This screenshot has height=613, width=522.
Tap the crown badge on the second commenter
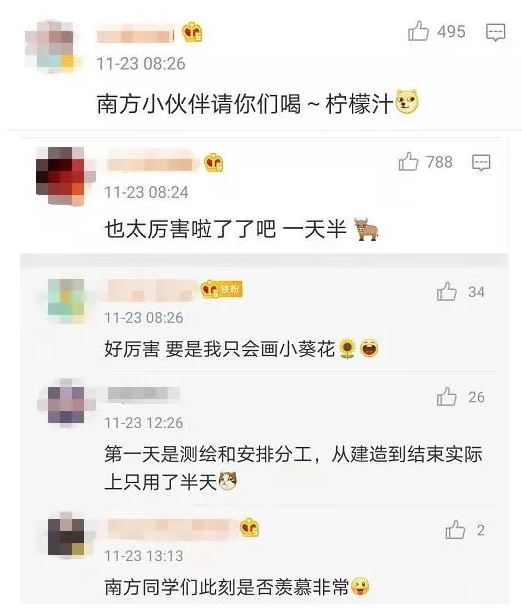pyautogui.click(x=213, y=162)
